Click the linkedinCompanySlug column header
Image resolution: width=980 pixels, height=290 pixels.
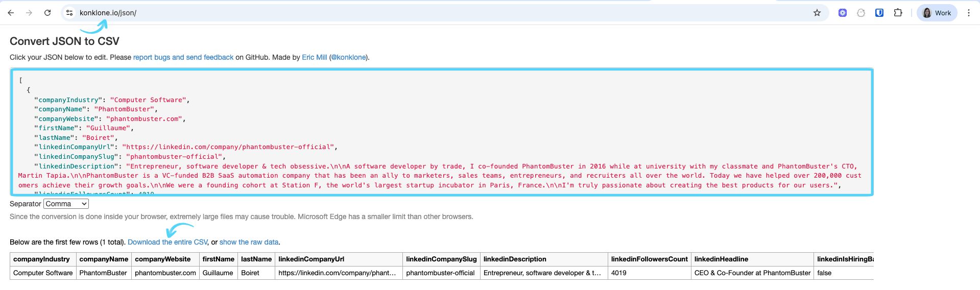tap(441, 259)
